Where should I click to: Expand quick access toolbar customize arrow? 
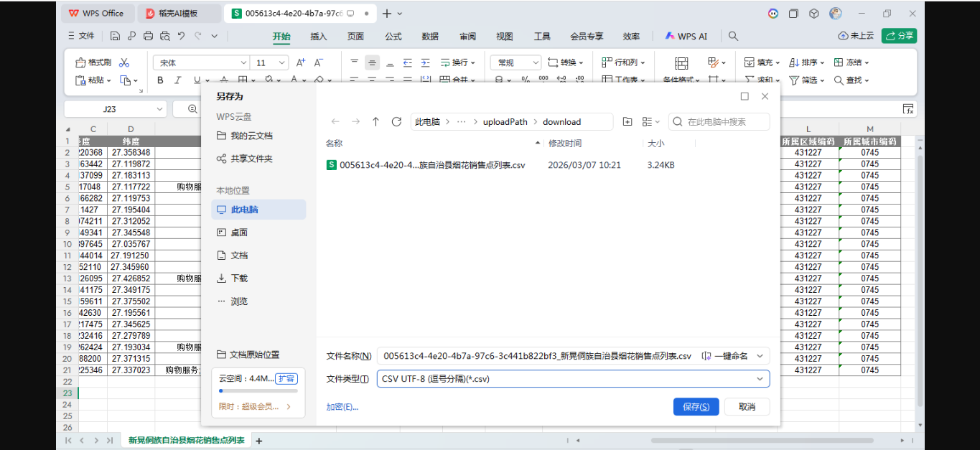pos(215,36)
